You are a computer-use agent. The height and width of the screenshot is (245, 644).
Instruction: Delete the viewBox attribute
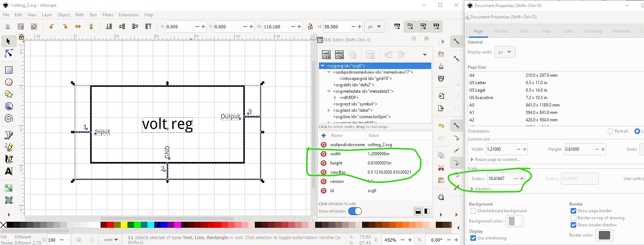click(323, 172)
